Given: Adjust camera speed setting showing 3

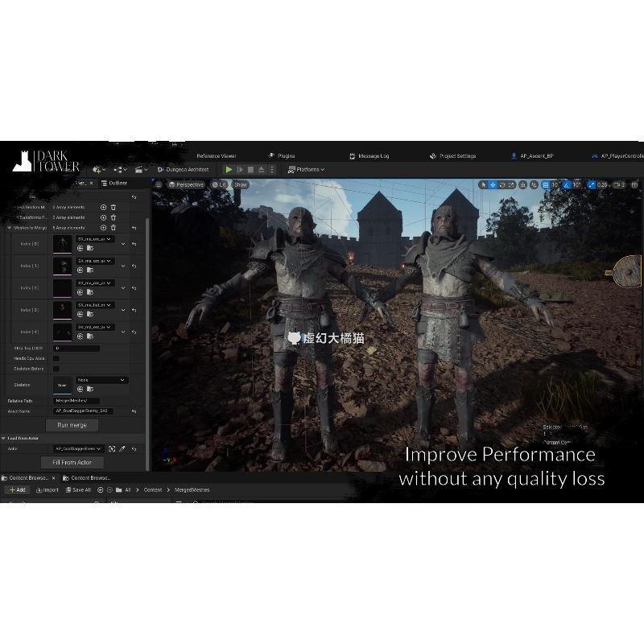Looking at the screenshot, I should click(619, 185).
